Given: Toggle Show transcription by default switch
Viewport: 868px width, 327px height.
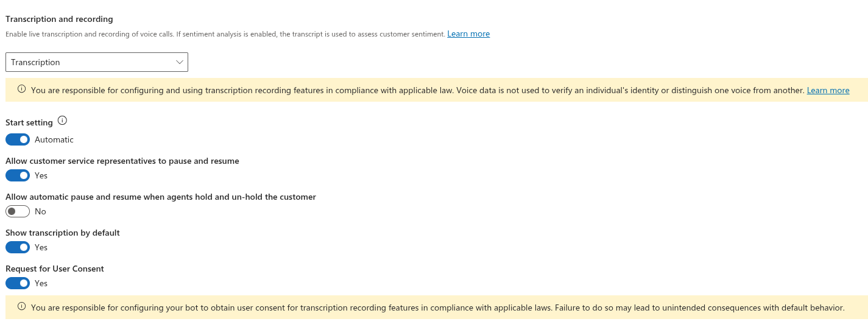Looking at the screenshot, I should click(x=18, y=247).
